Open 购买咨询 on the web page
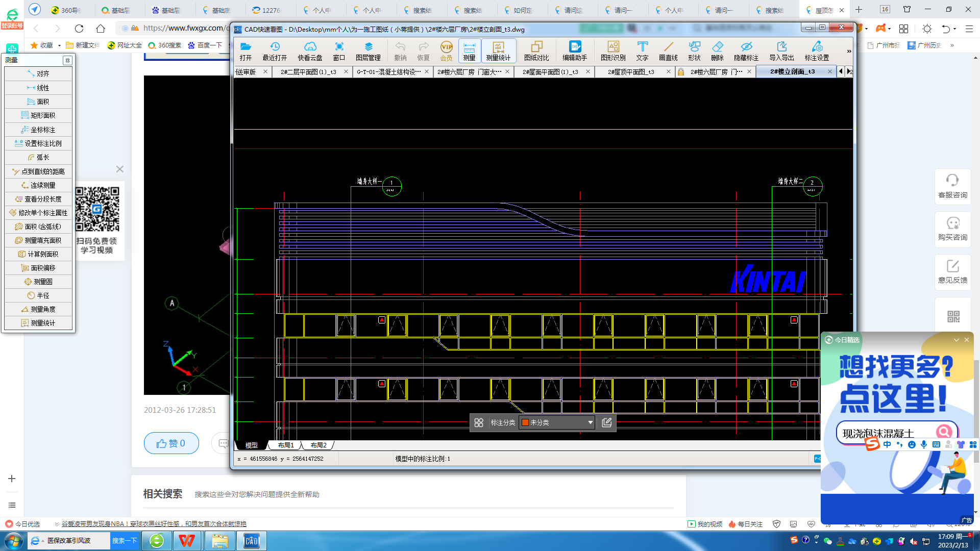This screenshot has height=551, width=980. [952, 230]
